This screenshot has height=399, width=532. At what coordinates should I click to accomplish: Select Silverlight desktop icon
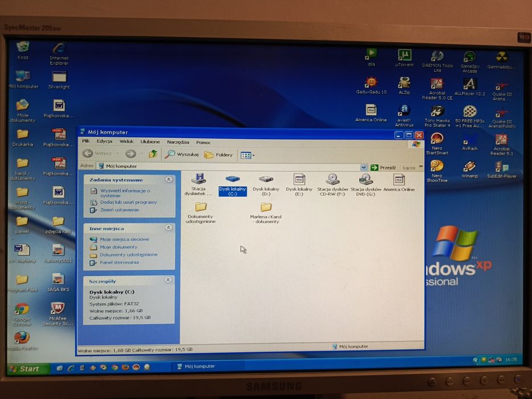tap(59, 80)
